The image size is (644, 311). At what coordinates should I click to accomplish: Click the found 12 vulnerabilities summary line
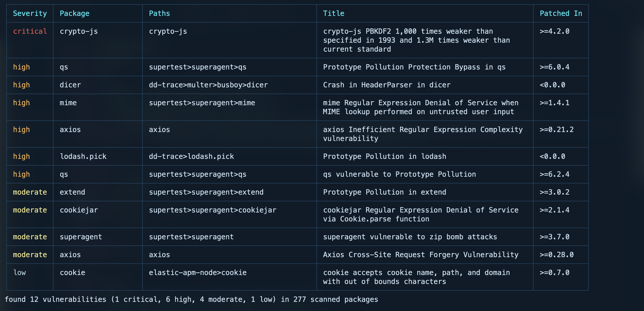191,299
